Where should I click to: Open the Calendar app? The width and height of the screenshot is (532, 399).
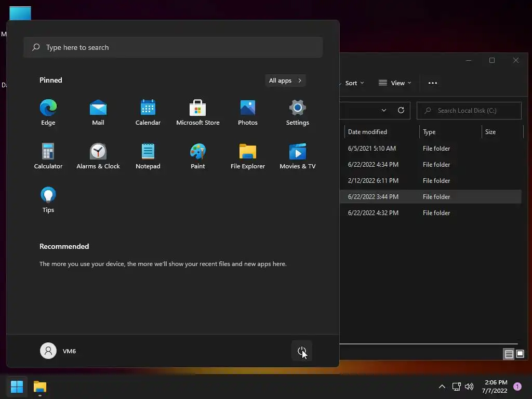(148, 112)
